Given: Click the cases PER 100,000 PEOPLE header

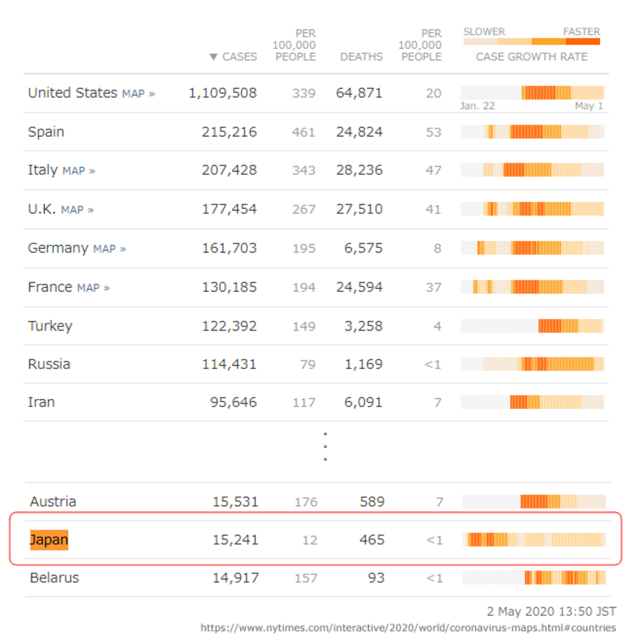Looking at the screenshot, I should point(295,45).
